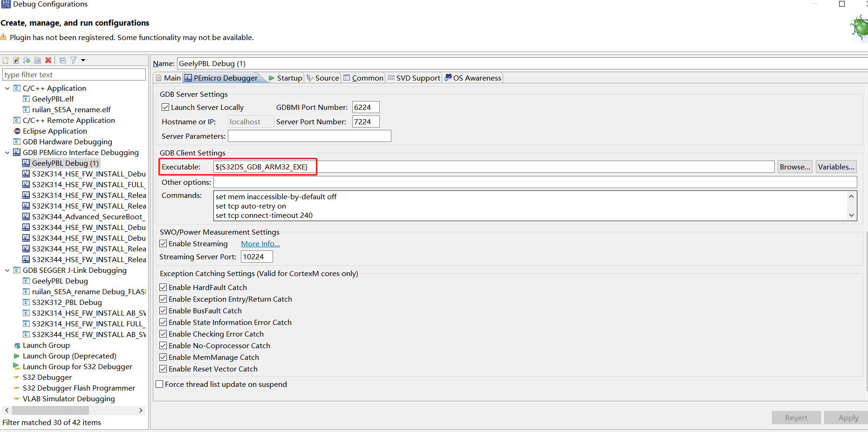
Task: Click the debug bug icon in top-right corner
Action: point(859,27)
